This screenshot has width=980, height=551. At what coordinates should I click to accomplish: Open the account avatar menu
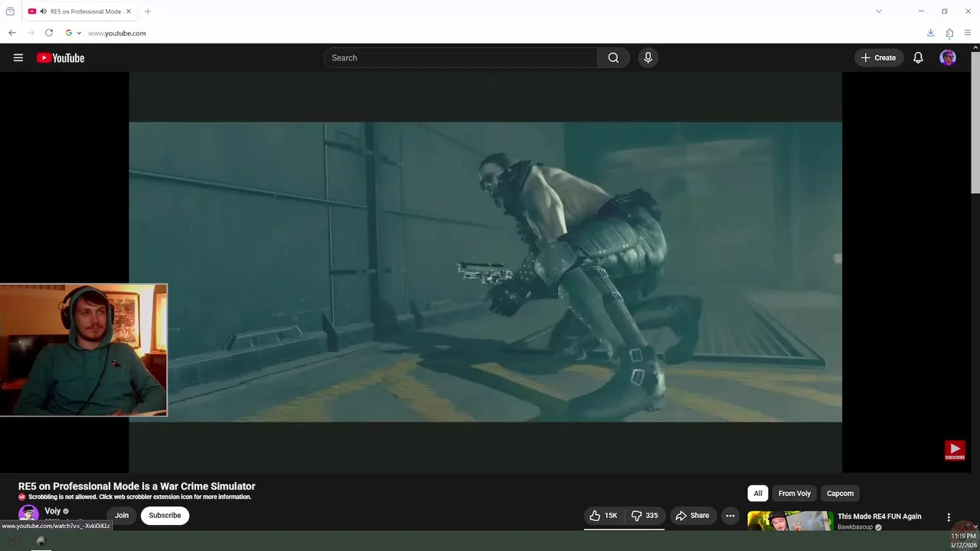click(948, 57)
